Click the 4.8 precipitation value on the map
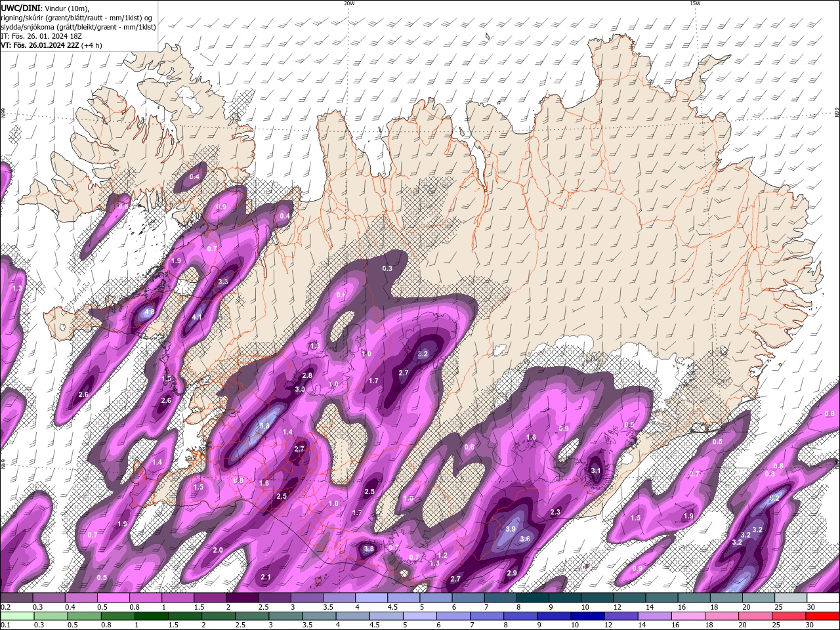840x630 pixels. click(150, 312)
